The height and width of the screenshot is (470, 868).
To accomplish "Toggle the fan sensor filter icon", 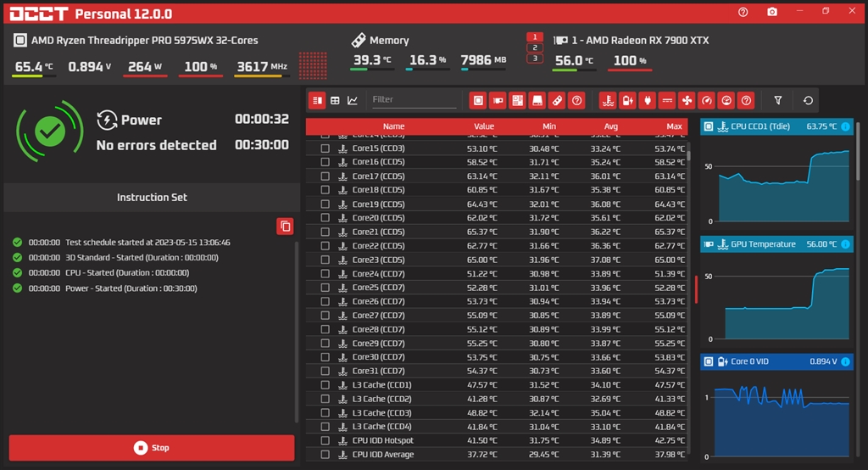I will 687,100.
